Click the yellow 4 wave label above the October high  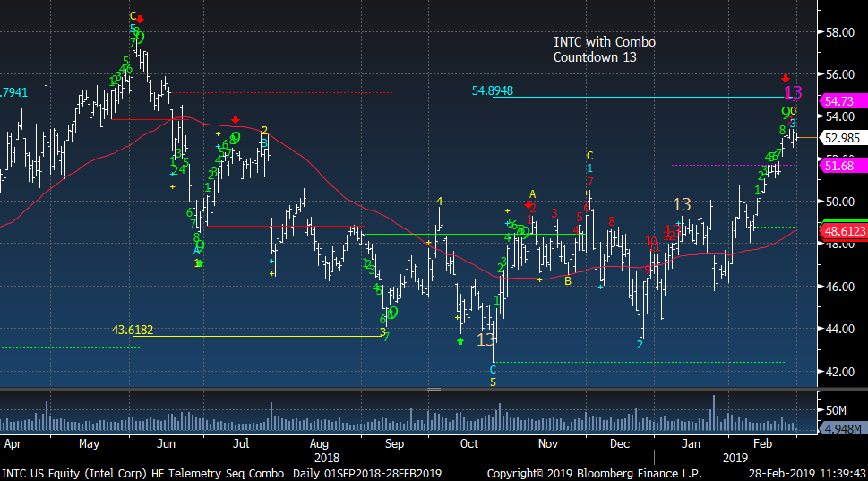point(439,202)
